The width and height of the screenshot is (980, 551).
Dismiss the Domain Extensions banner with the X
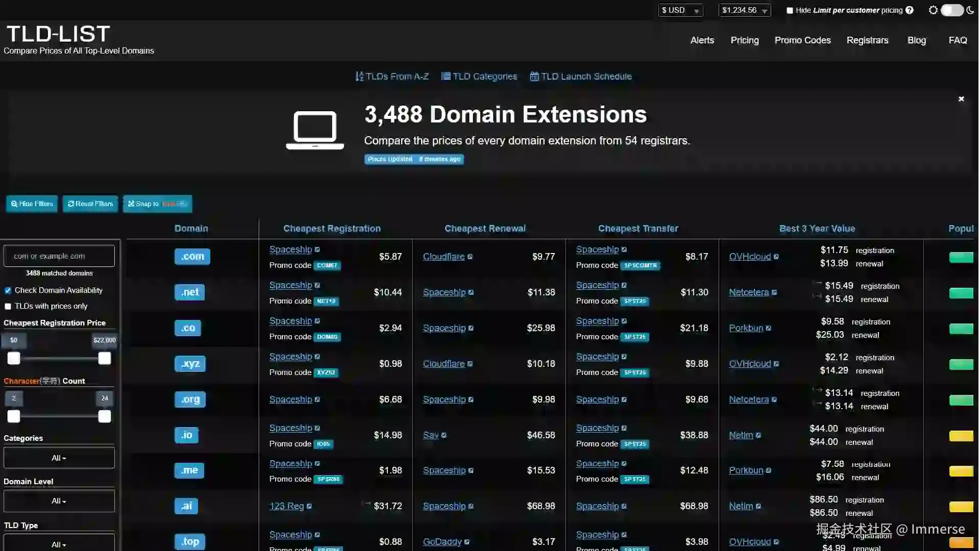[x=961, y=98]
